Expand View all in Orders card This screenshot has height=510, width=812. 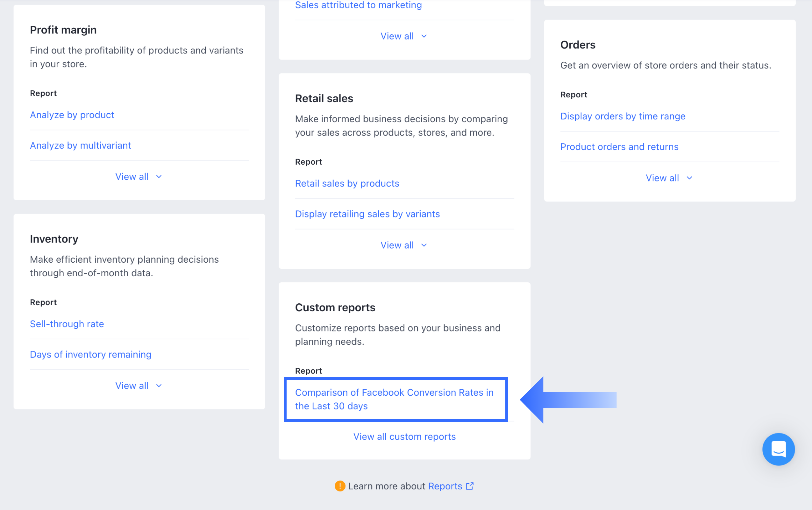click(669, 178)
